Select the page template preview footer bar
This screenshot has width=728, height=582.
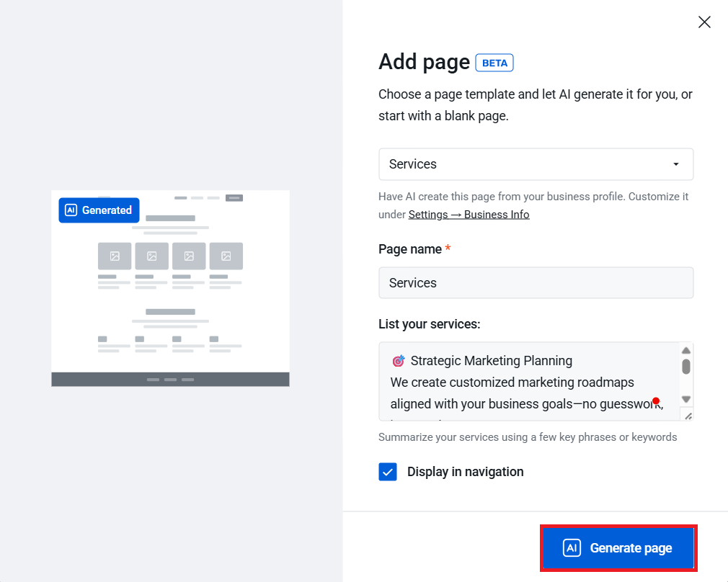click(170, 379)
